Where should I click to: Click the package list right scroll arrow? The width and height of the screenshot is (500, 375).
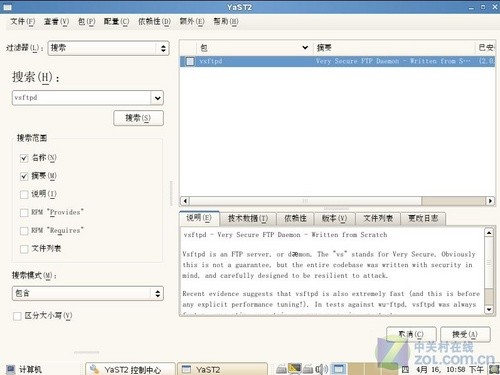tap(490, 201)
